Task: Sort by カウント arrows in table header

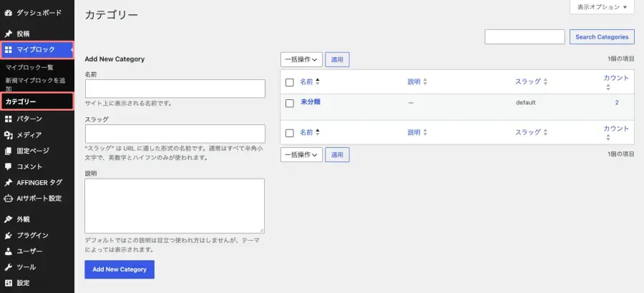Action: pos(608,87)
